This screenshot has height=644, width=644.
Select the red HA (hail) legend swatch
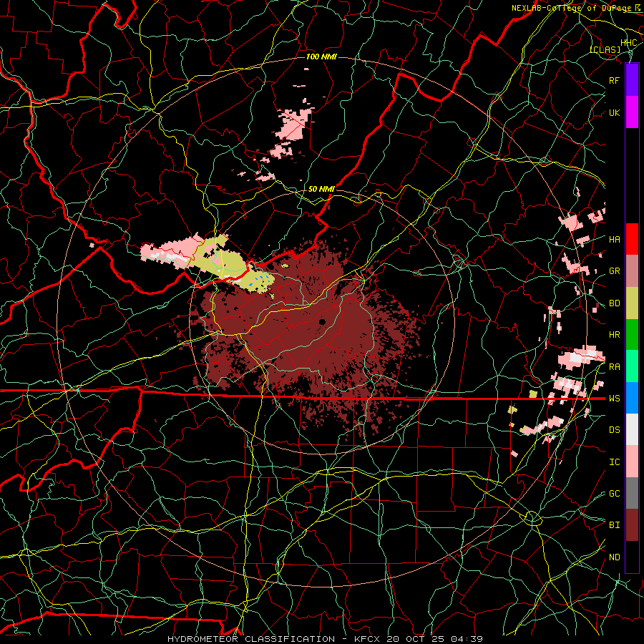click(632, 239)
